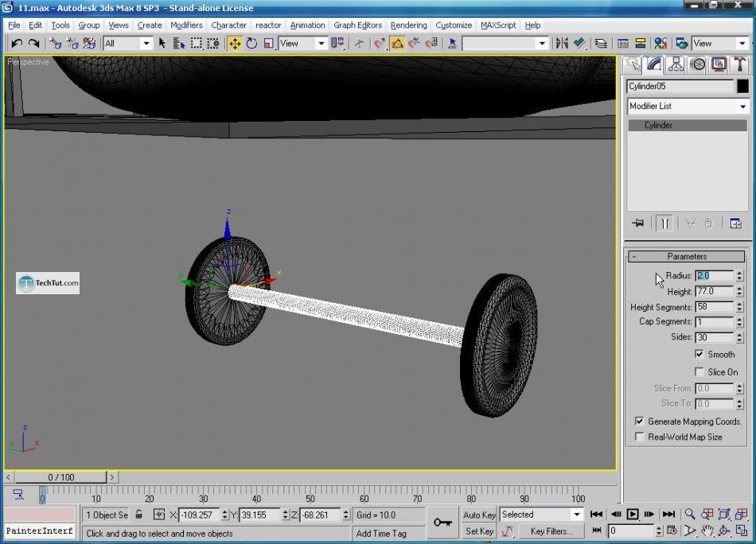Click the Play Animation button
The width and height of the screenshot is (756, 544).
633,514
